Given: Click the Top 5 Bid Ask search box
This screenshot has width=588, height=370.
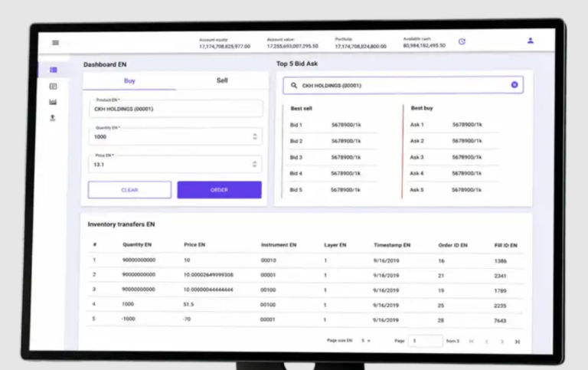Looking at the screenshot, I should [403, 85].
